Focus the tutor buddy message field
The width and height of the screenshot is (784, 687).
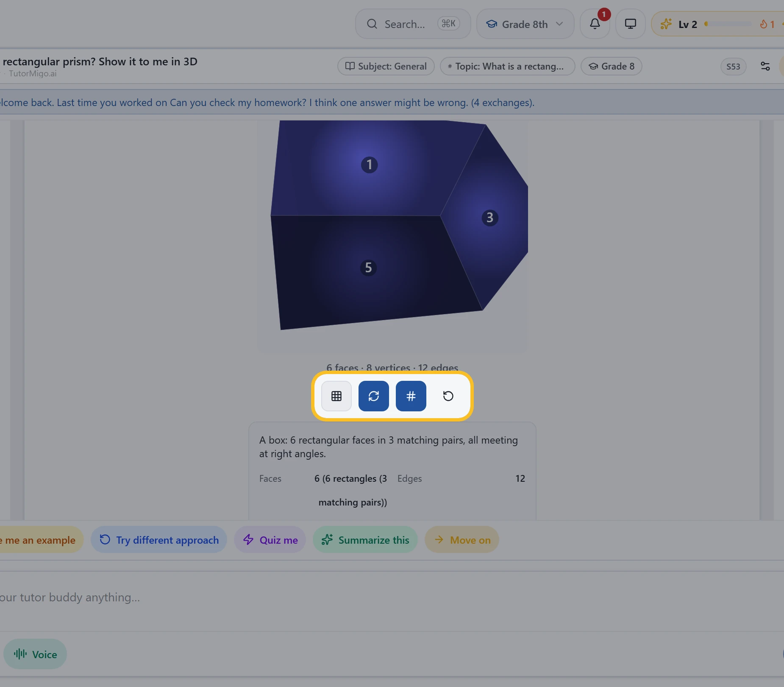392,597
